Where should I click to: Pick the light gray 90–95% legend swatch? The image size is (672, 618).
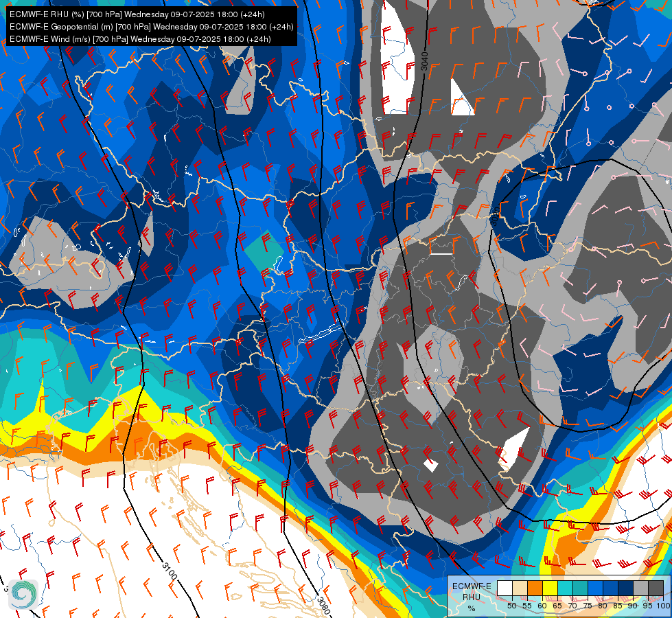pyautogui.click(x=640, y=588)
